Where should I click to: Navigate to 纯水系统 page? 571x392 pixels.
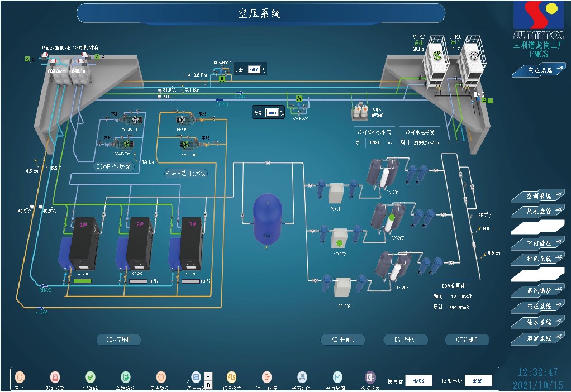pyautogui.click(x=539, y=322)
